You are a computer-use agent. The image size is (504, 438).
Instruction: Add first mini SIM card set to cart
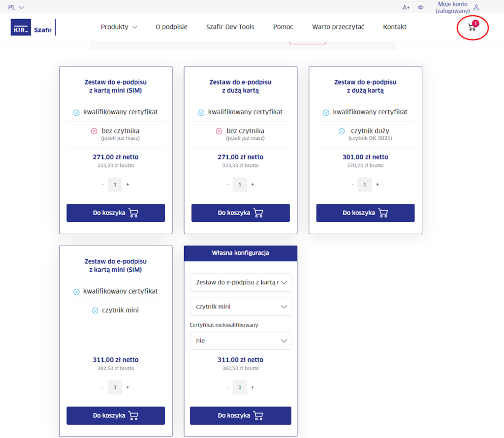pos(116,213)
